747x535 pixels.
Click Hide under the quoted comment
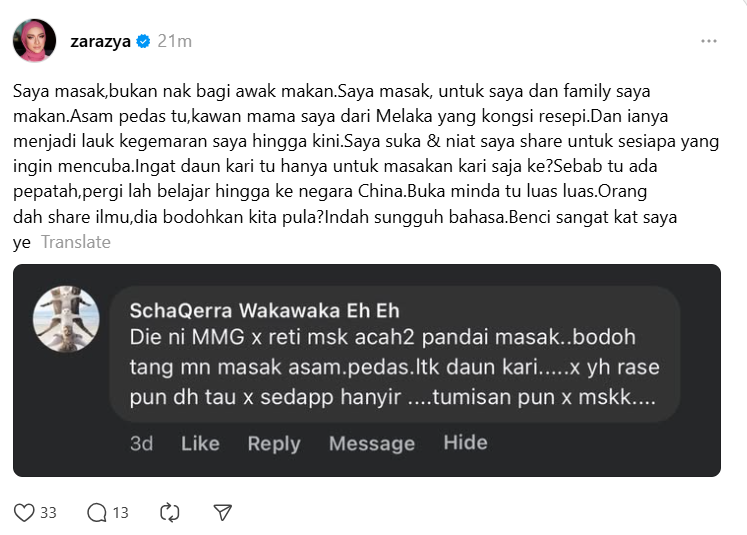click(x=465, y=443)
